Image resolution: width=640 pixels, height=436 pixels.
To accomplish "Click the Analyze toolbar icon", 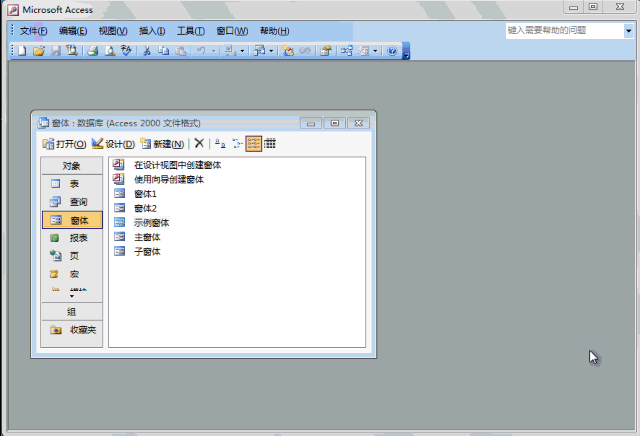I will pos(260,51).
